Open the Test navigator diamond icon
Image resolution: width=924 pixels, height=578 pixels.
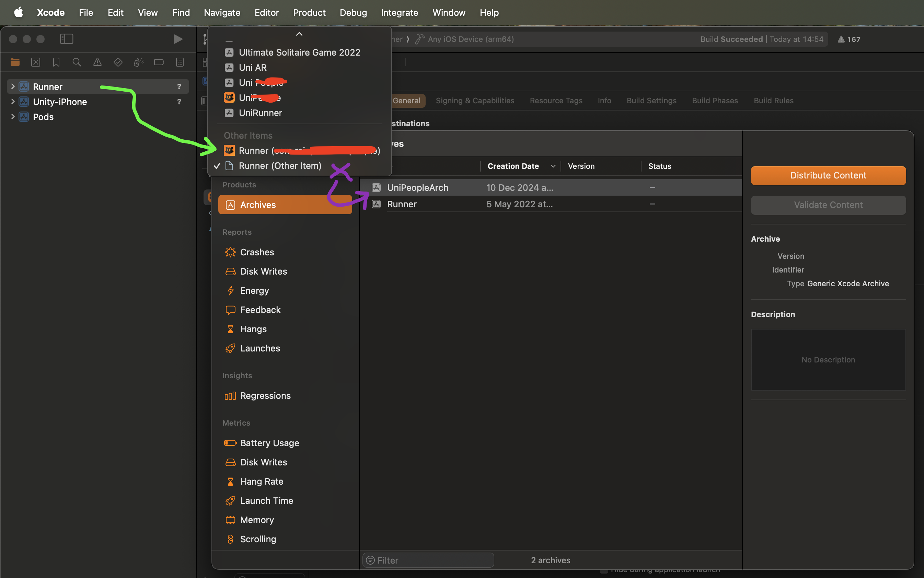tap(118, 62)
